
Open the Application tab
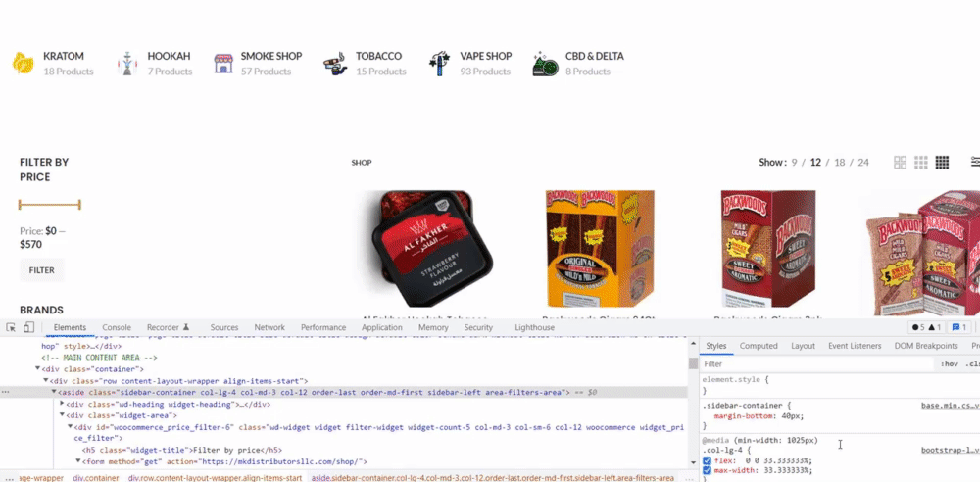(382, 327)
